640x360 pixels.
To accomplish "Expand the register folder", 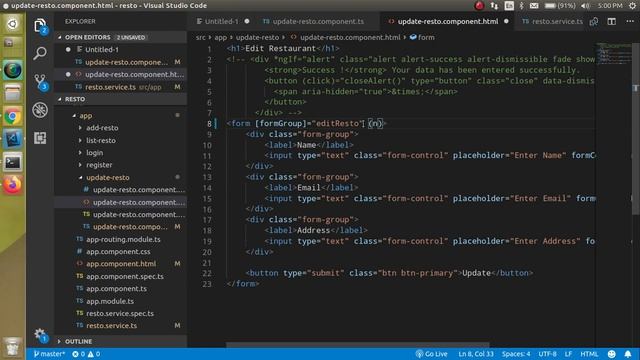I will [x=80, y=165].
